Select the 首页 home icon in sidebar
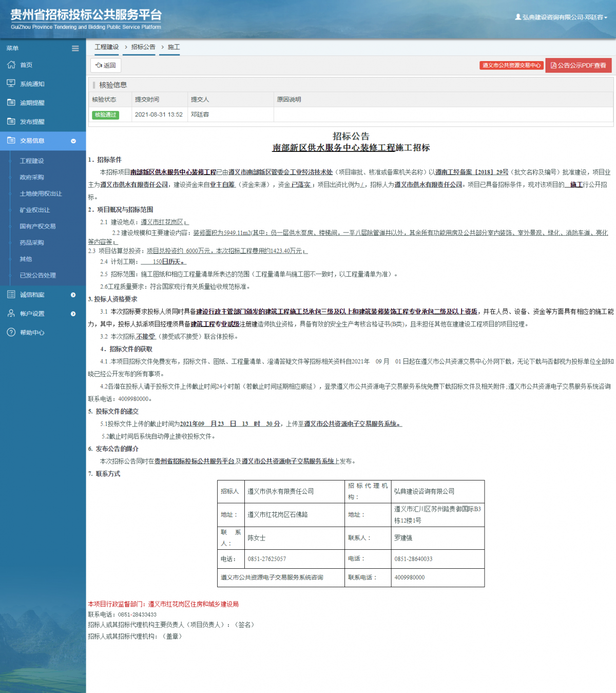 click(10, 65)
